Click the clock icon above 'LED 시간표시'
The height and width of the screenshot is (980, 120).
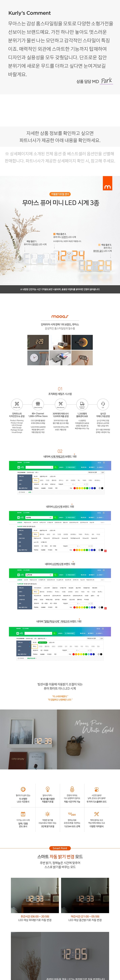click(23, 789)
